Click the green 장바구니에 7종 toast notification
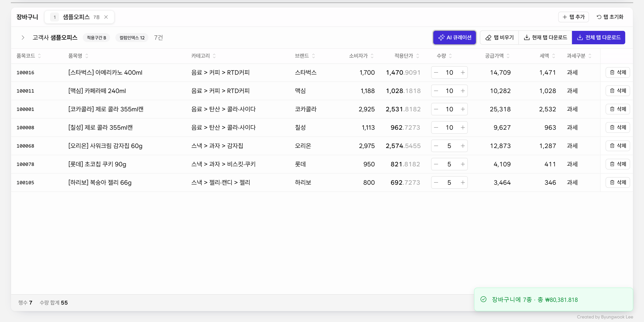Screen dimensions: 644x322 point(553,299)
